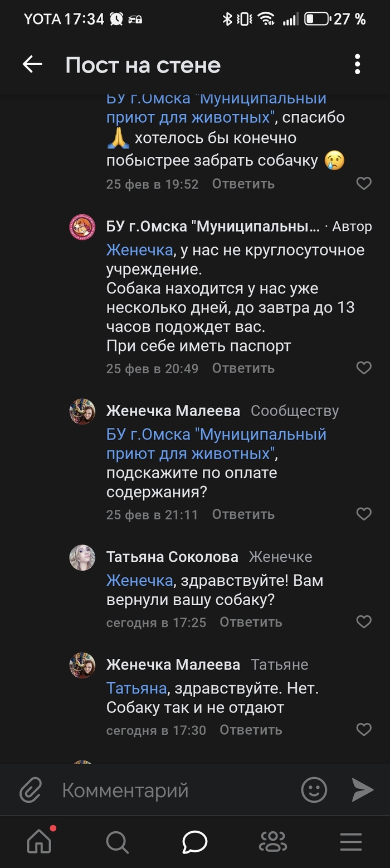Tap the back arrow in header
Viewport: 390px width, 868px height.
point(32,65)
